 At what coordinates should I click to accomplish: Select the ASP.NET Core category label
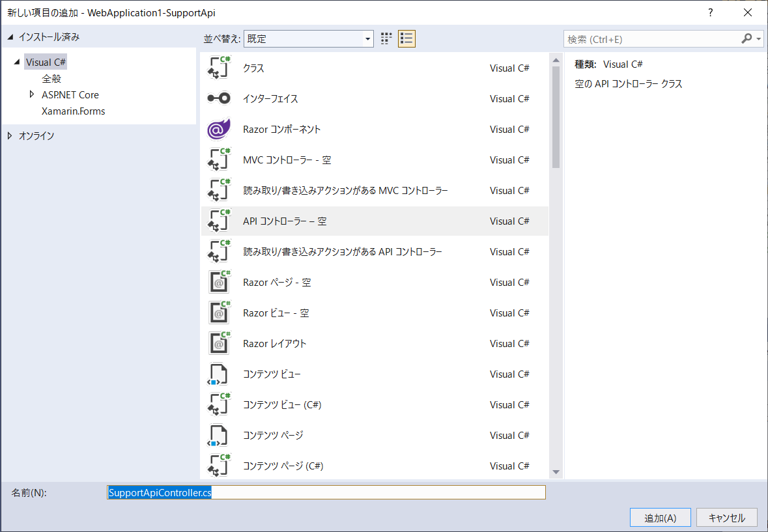[70, 94]
